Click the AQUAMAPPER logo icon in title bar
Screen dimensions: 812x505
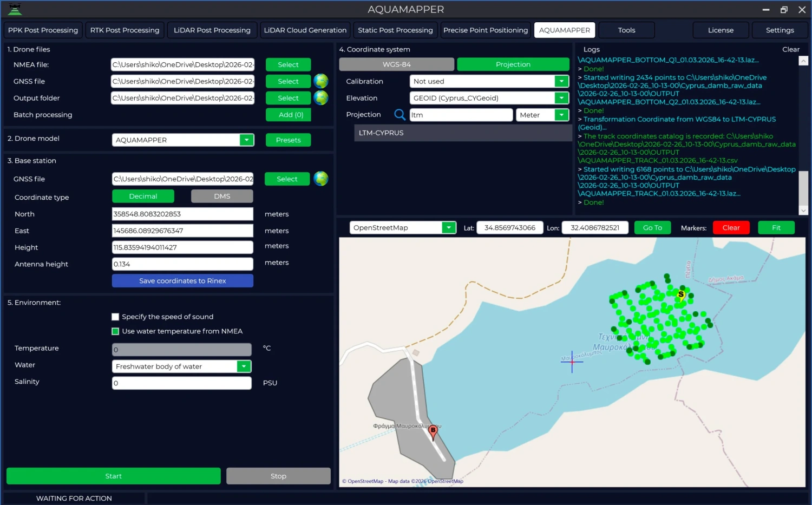(15, 9)
